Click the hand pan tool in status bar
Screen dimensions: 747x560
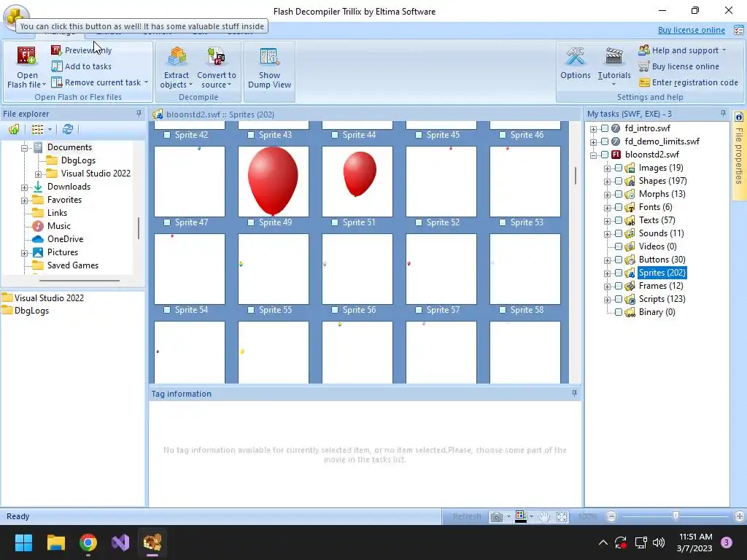click(544, 517)
